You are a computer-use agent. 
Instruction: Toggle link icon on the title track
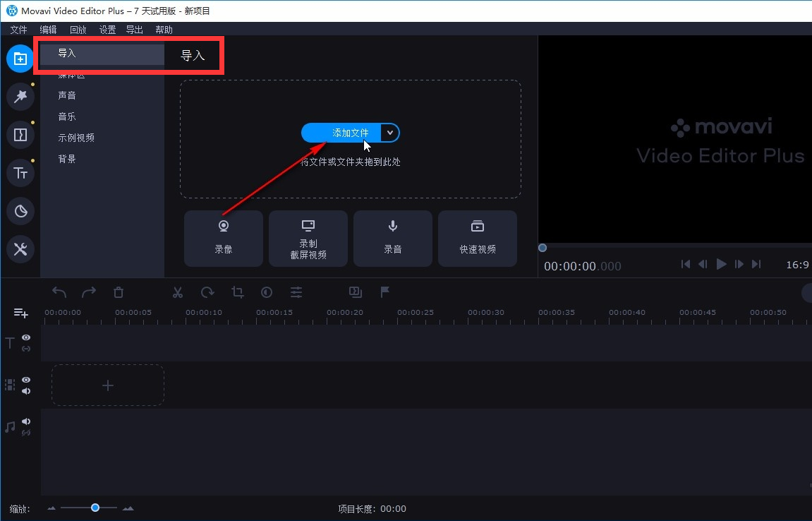pos(26,349)
